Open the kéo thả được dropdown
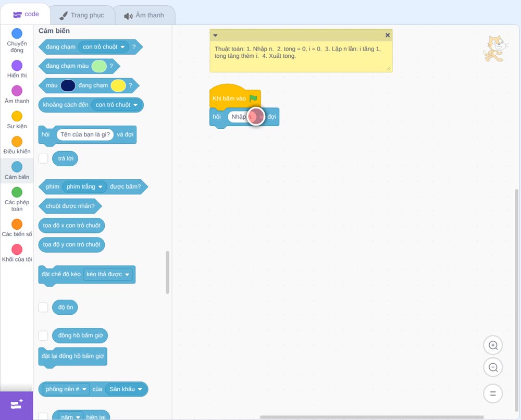Image resolution: width=521 pixels, height=420 pixels. pos(108,275)
